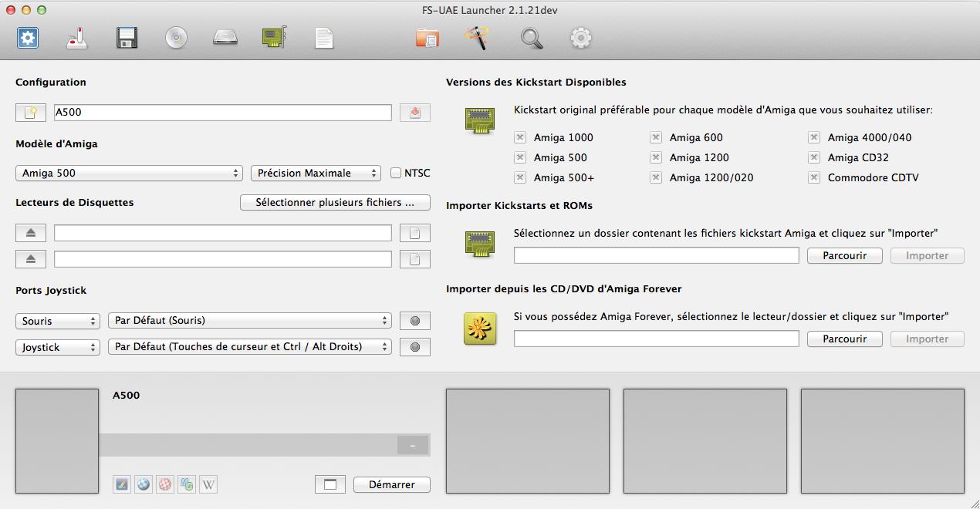Open the hard drives tab
980x509 pixels.
point(225,37)
